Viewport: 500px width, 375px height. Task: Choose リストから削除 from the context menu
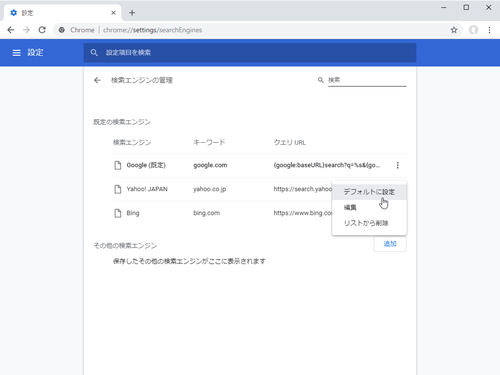[x=369, y=223]
